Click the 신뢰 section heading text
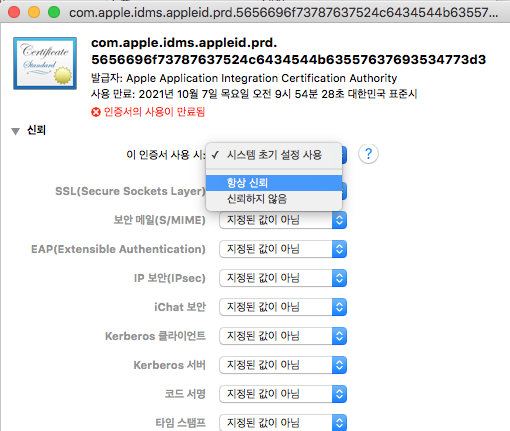The width and height of the screenshot is (510, 431). coord(36,130)
